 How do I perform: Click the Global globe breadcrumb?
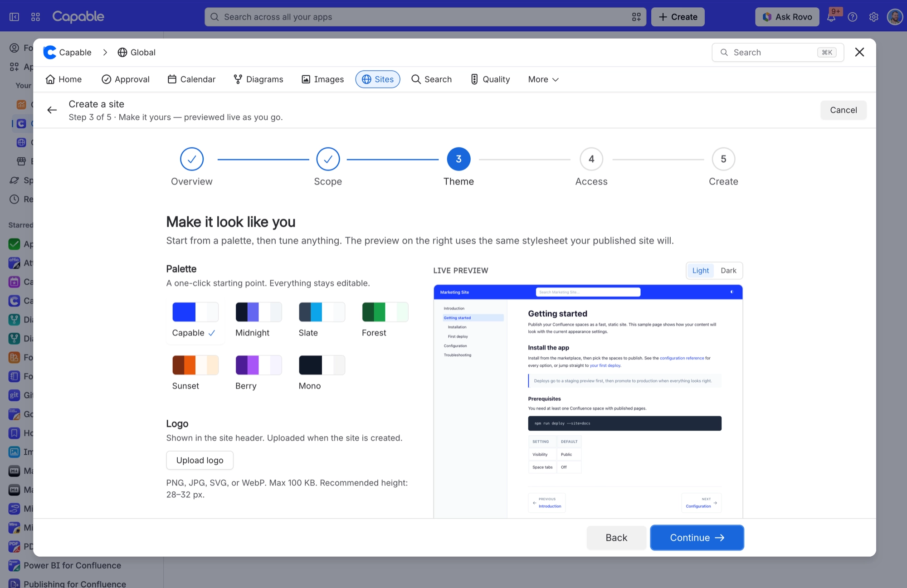point(137,53)
